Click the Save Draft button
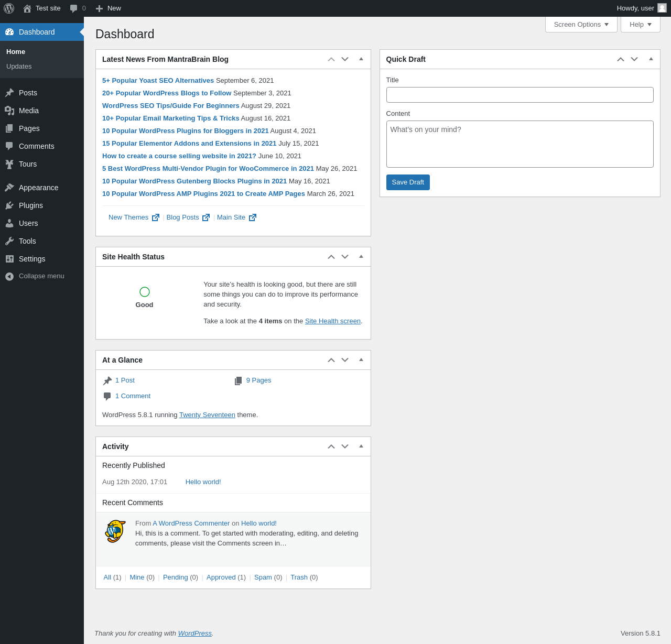 click(x=408, y=182)
